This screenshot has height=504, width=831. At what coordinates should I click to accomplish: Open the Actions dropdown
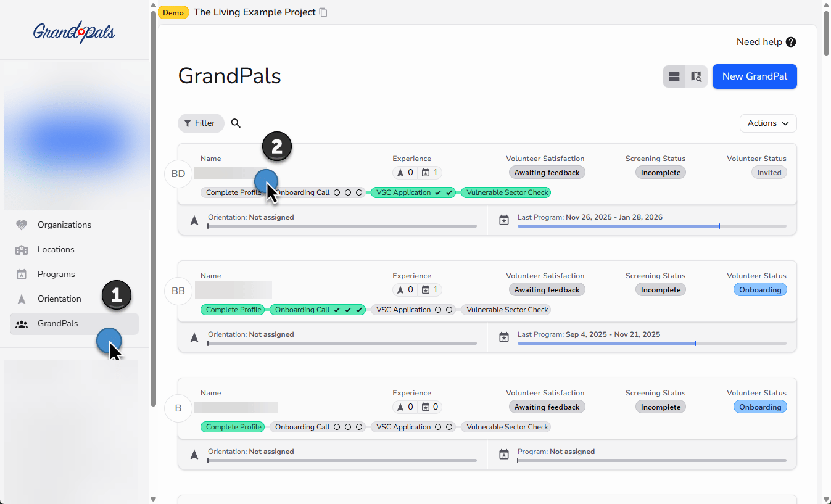click(768, 123)
